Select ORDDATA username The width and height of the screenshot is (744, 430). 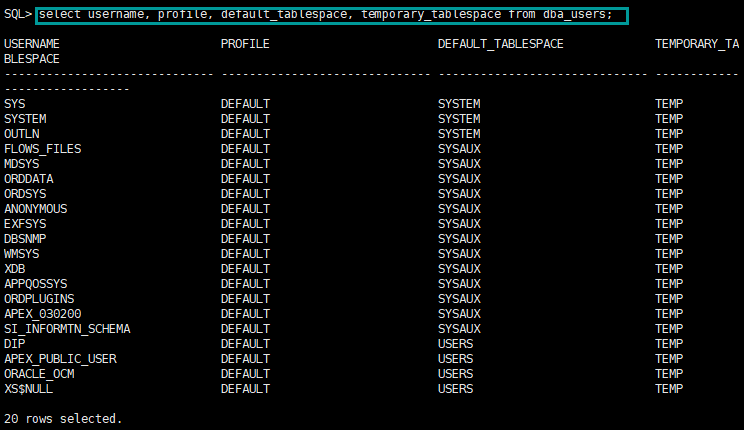[29, 179]
